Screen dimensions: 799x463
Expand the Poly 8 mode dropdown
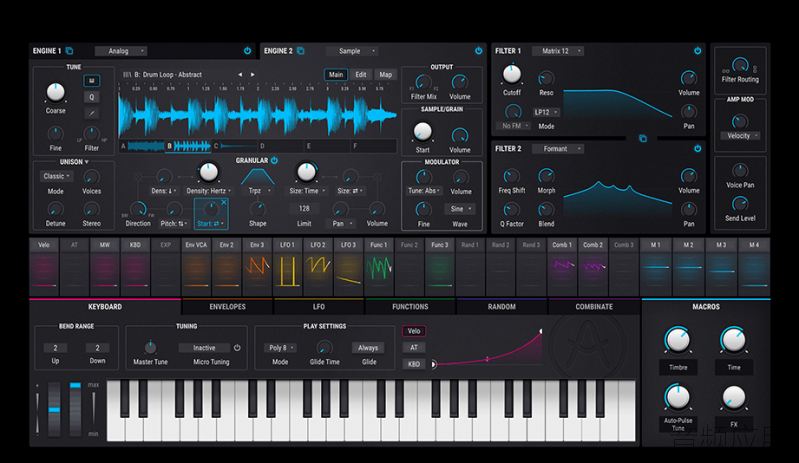280,347
